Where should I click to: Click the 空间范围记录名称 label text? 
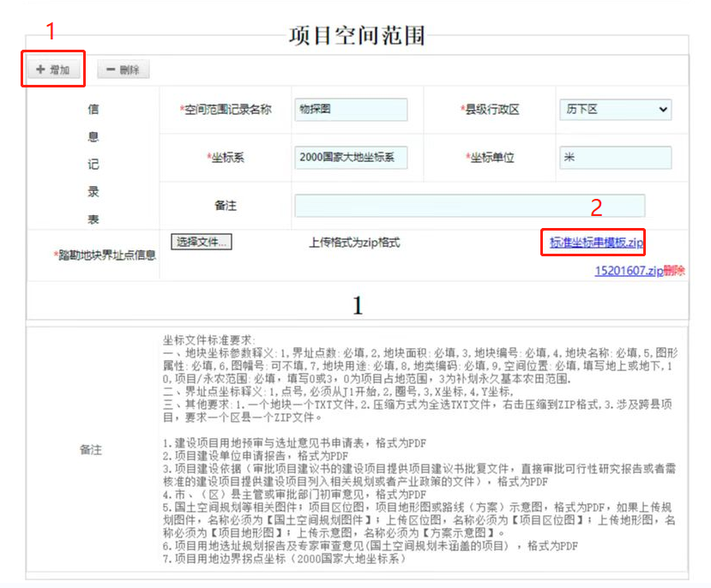click(226, 110)
